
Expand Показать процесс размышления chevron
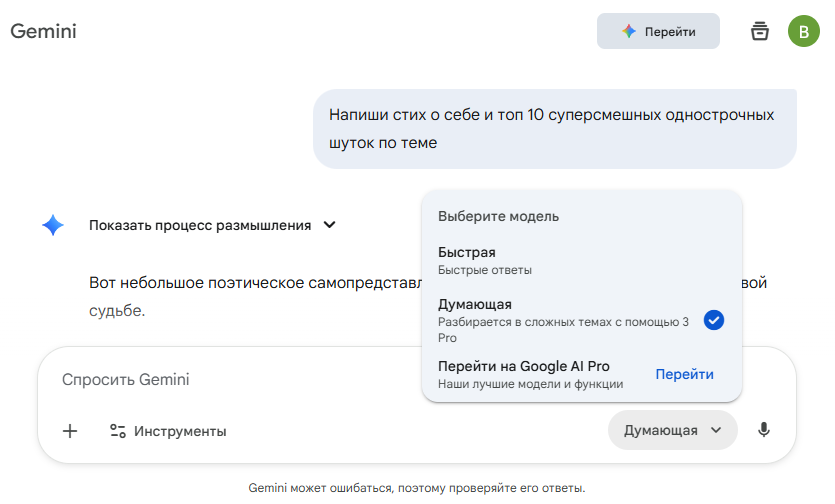pos(330,225)
